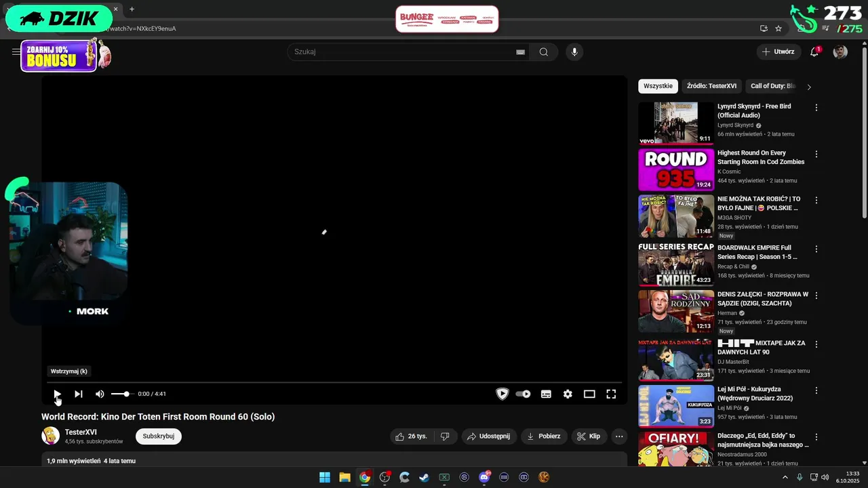Screen dimensions: 868x488
Task: Open options for Highest Round video
Action: (816, 154)
